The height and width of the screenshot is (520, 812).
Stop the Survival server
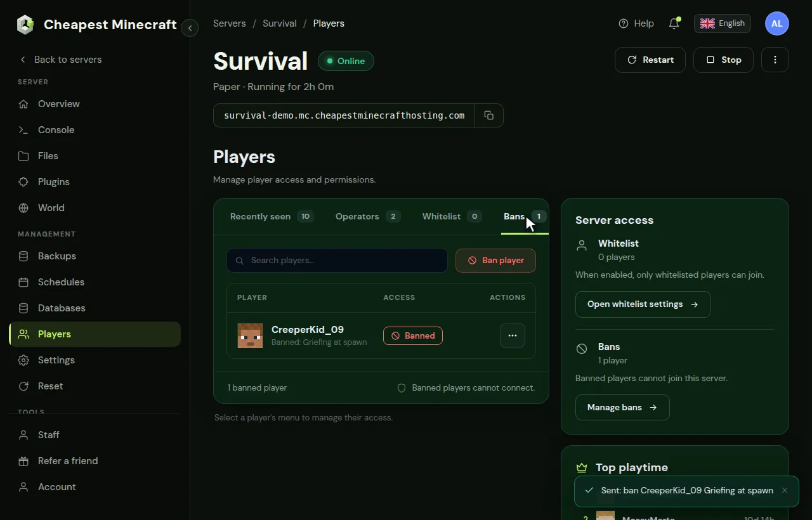[723, 60]
